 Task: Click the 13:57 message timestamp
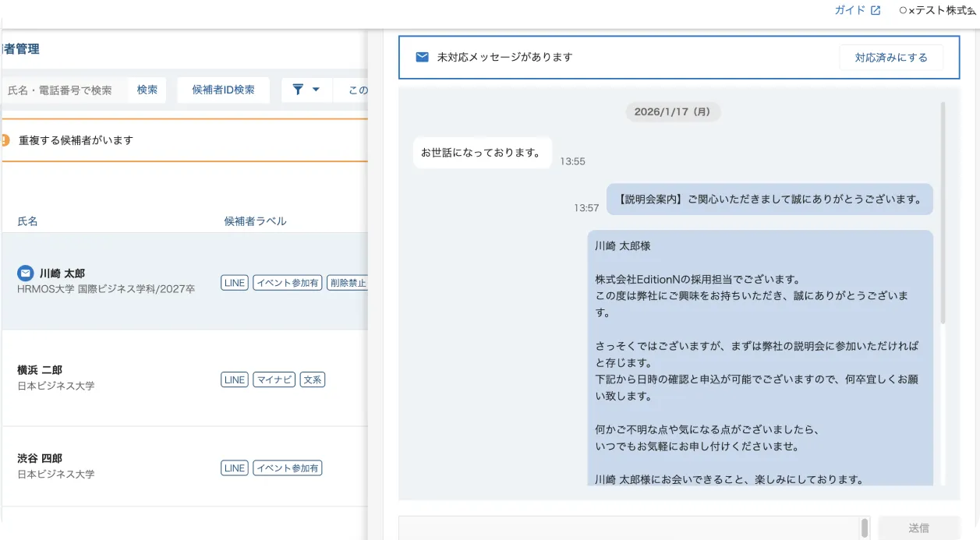tap(586, 208)
